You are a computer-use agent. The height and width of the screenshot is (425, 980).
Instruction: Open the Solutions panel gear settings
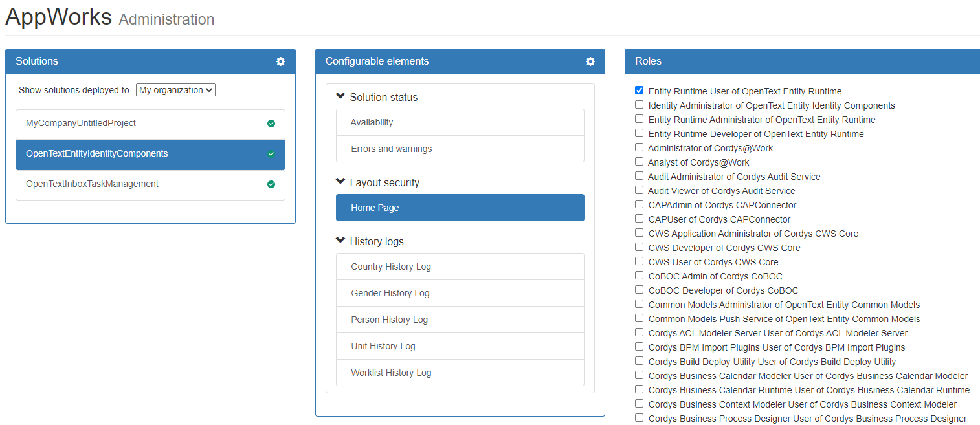[x=280, y=61]
